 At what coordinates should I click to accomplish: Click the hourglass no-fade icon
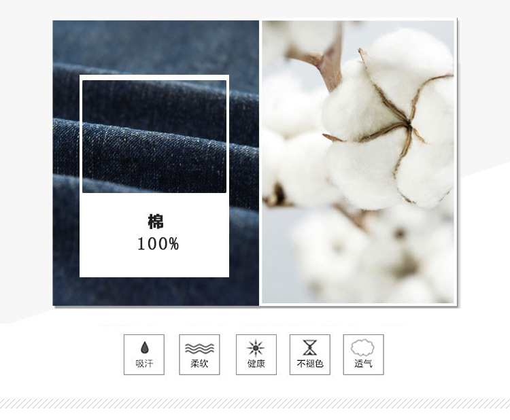pyautogui.click(x=310, y=347)
